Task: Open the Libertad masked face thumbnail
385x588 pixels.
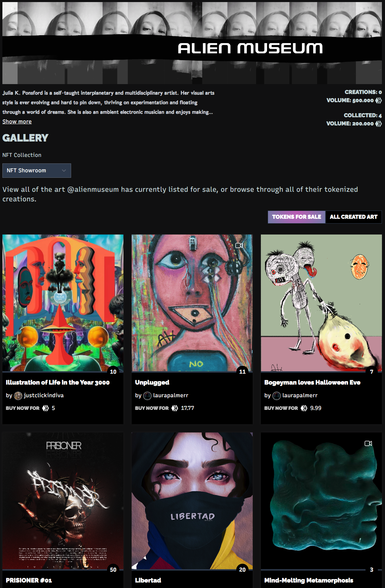Action: (x=192, y=501)
